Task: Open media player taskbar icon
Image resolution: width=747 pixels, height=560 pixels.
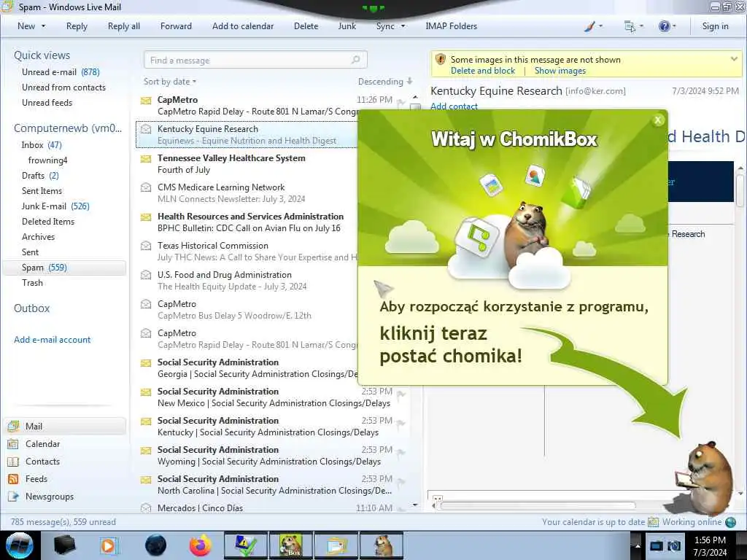Action: tap(109, 545)
